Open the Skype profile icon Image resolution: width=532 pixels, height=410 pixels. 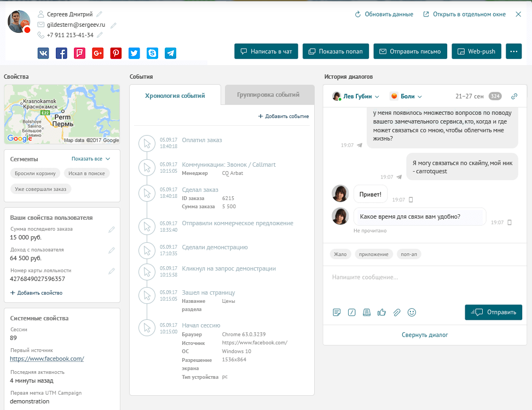click(x=152, y=53)
